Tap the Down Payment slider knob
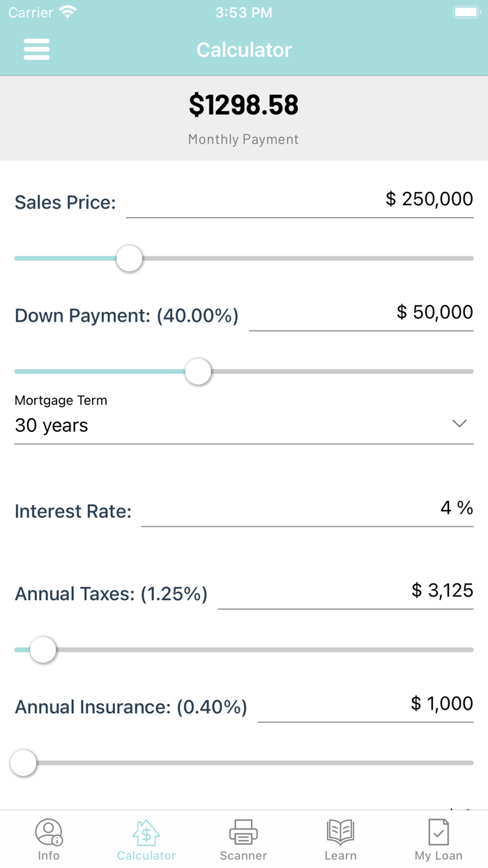The image size is (488, 868). point(198,372)
